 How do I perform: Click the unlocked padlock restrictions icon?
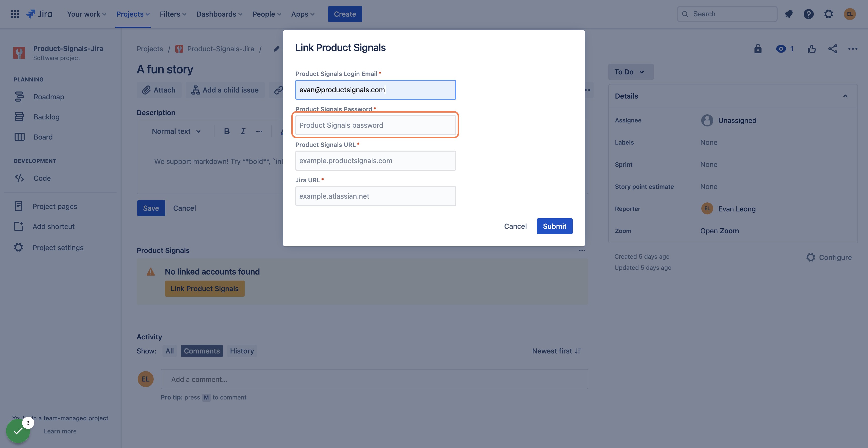click(758, 49)
